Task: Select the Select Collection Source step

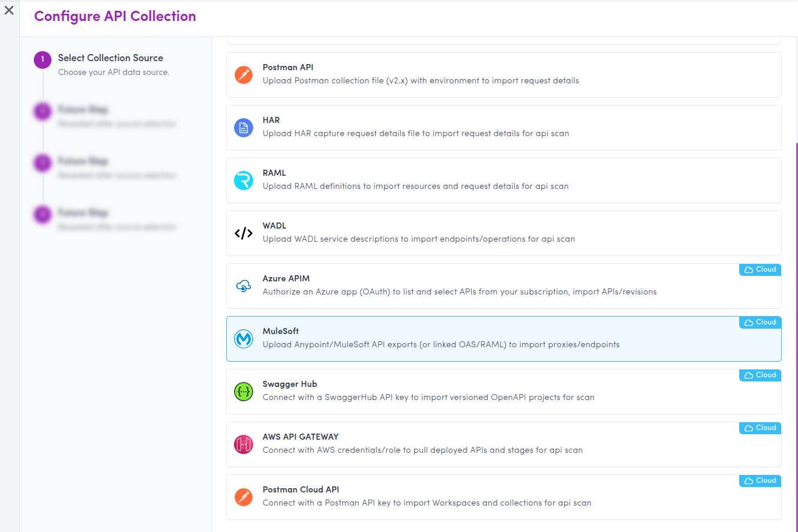Action: [x=110, y=58]
